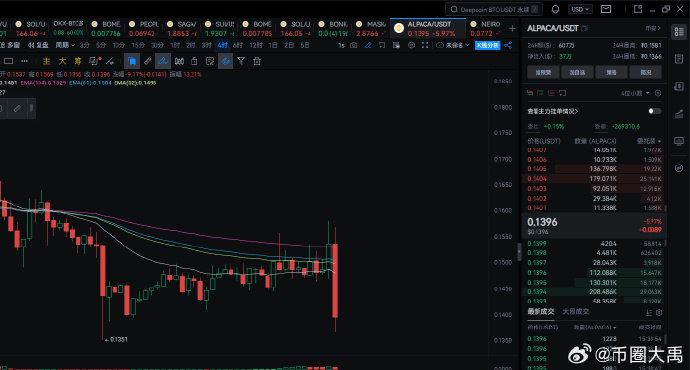This screenshot has width=690, height=370.
Task: Select the 1日 timeframe
Action: pyautogui.click(x=273, y=45)
